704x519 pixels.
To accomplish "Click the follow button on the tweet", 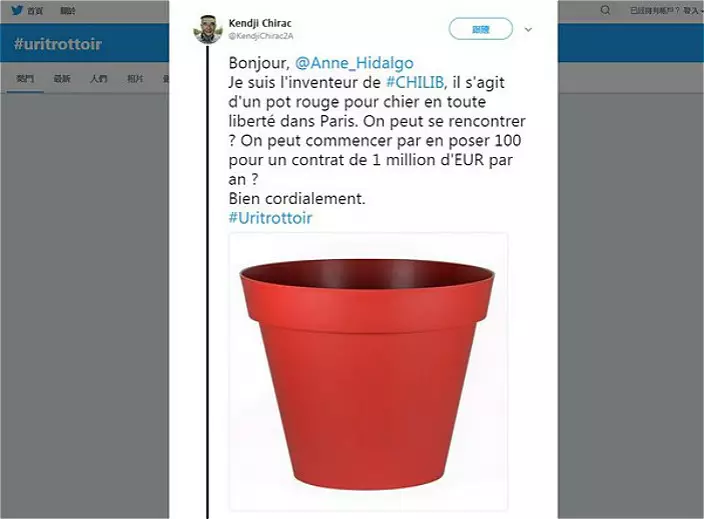I will tap(481, 29).
